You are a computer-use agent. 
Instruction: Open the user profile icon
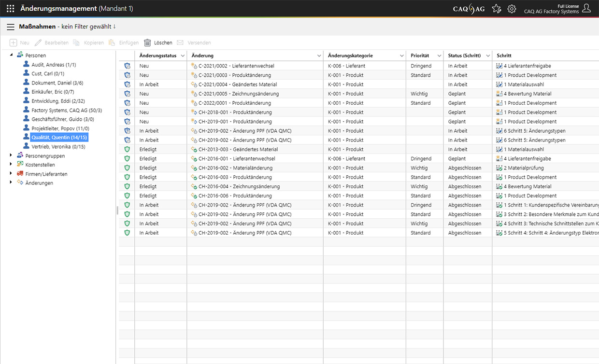pyautogui.click(x=586, y=8)
